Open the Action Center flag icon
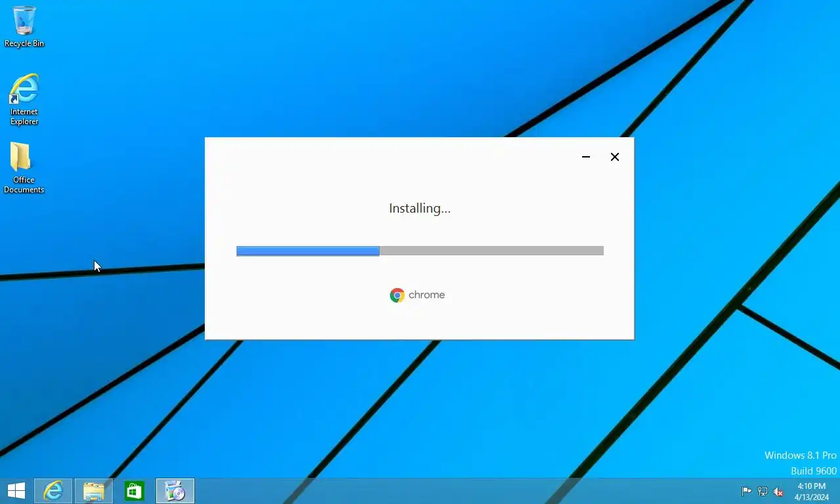Screen dimensions: 840x504 pos(746,492)
